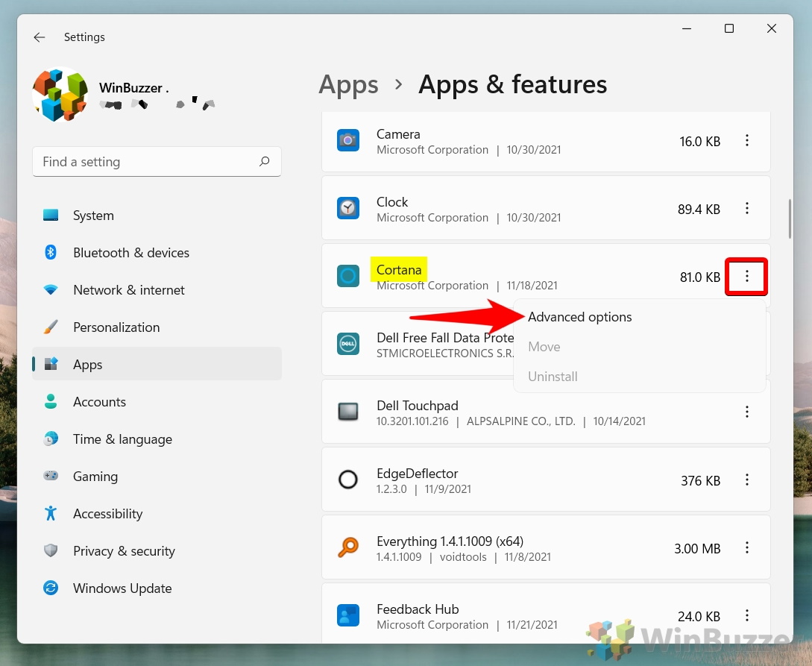Choose Uninstall from the context menu
Image resolution: width=812 pixels, height=666 pixels.
553,377
